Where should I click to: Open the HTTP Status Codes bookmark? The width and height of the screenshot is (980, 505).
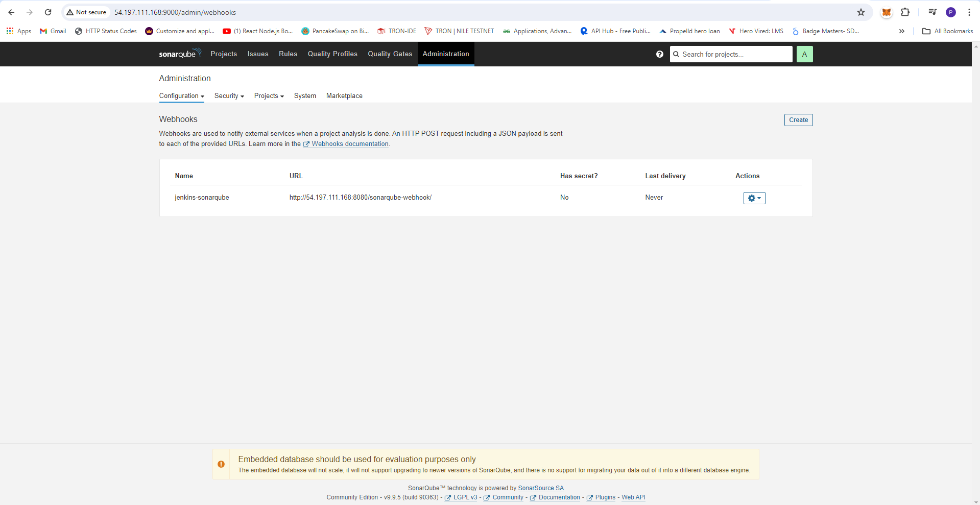click(106, 31)
